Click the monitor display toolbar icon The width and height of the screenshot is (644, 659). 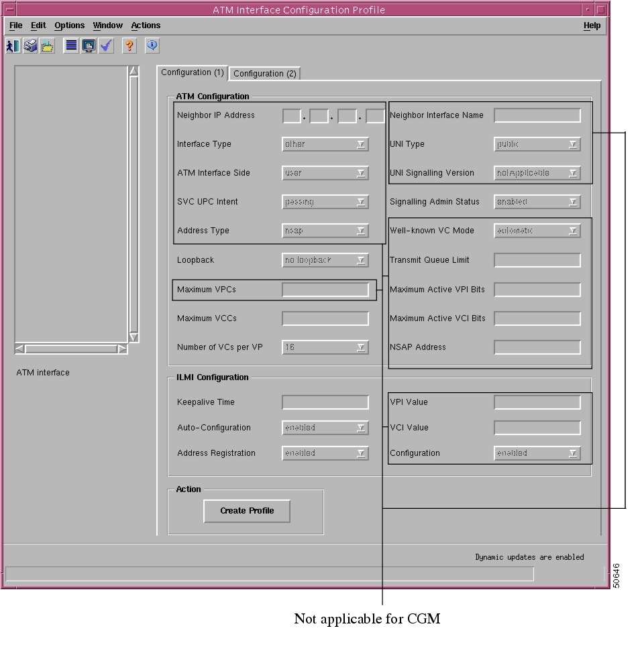[x=89, y=46]
